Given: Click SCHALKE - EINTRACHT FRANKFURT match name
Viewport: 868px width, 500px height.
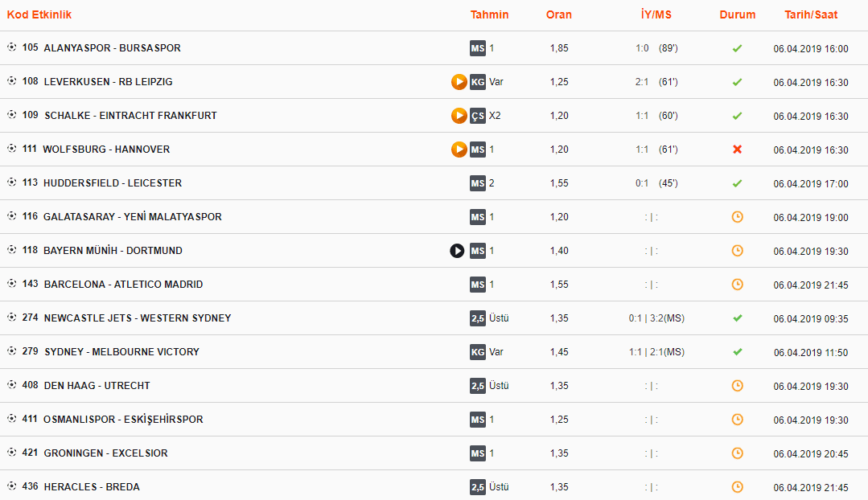Looking at the screenshot, I should [130, 116].
